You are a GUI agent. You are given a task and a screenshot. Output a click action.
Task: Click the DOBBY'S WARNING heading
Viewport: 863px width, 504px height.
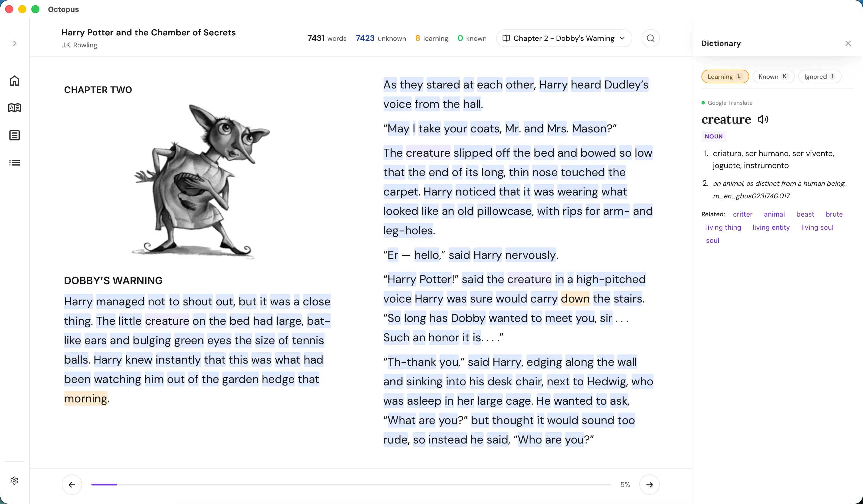click(113, 281)
